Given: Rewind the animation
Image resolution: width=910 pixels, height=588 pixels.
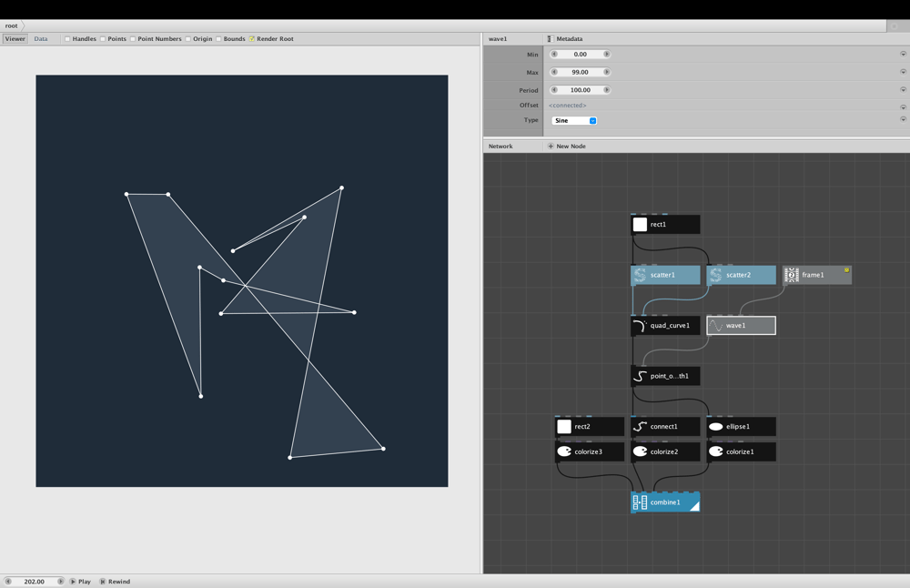Looking at the screenshot, I should (x=115, y=581).
